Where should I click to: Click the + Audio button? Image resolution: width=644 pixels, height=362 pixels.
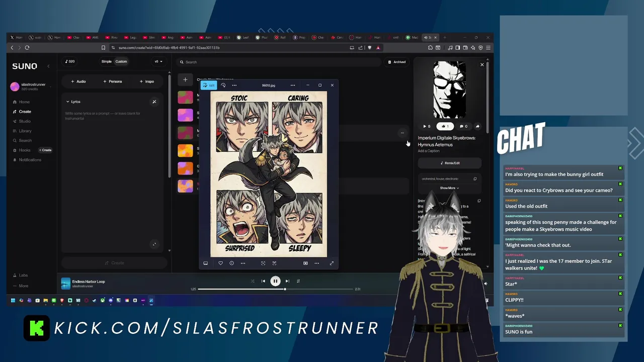[x=78, y=81]
